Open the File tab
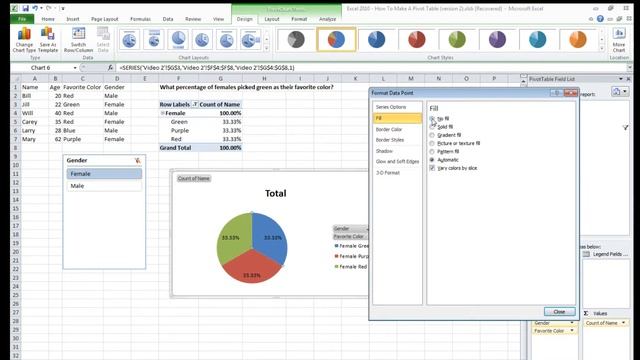The height and width of the screenshot is (360, 640). 22,19
